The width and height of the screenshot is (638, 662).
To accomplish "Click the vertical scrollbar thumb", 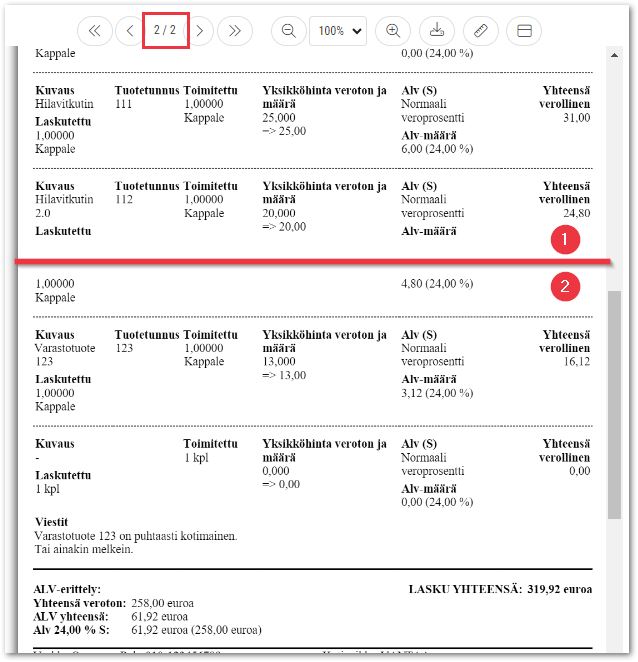I will [x=614, y=404].
